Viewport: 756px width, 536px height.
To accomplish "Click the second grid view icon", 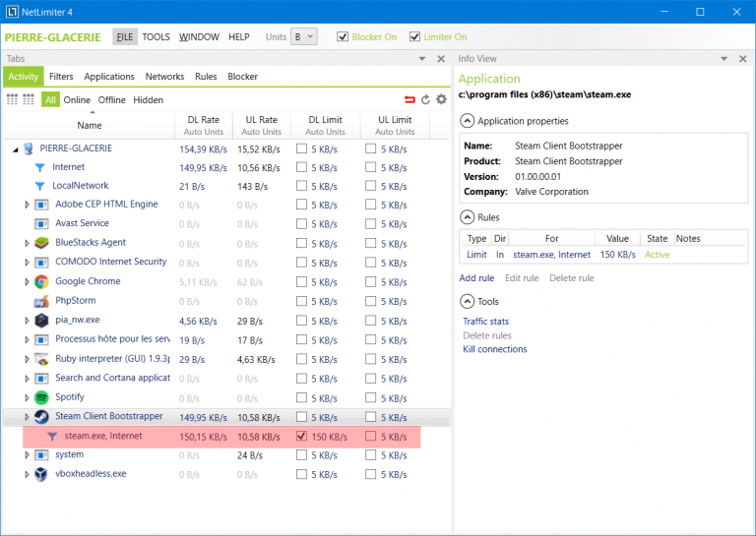I will [x=29, y=99].
